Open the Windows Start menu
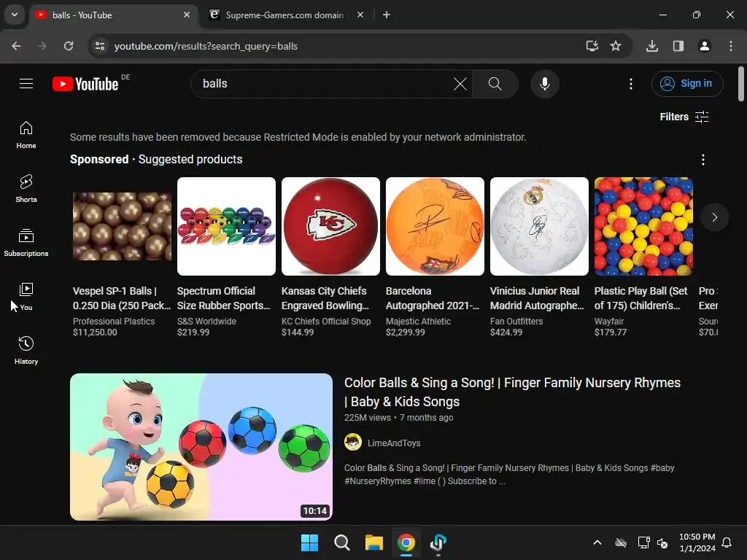Viewport: 747px width, 560px height. [x=309, y=542]
